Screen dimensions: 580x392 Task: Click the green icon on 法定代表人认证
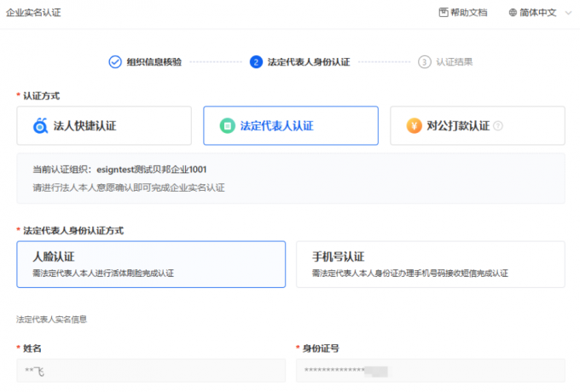(x=228, y=125)
